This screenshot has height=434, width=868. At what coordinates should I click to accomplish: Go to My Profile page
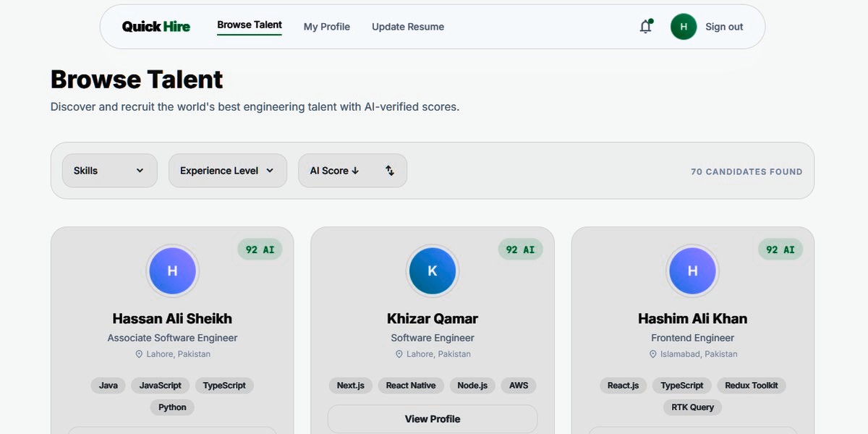tap(327, 27)
